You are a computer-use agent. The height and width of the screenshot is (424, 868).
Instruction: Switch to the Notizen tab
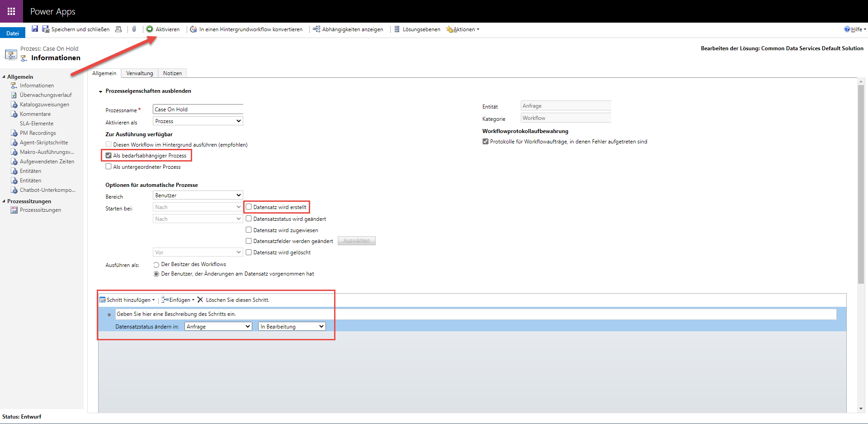pyautogui.click(x=172, y=73)
